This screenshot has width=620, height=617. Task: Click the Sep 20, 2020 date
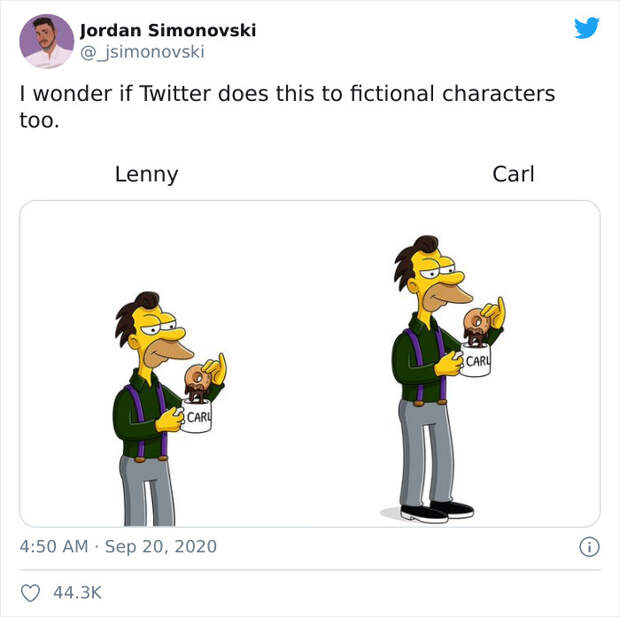pos(161,547)
